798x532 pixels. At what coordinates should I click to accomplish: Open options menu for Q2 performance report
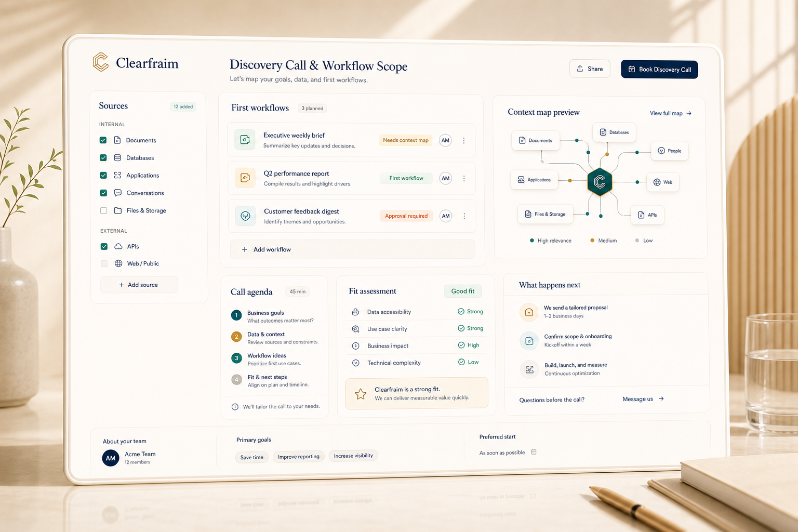(464, 178)
